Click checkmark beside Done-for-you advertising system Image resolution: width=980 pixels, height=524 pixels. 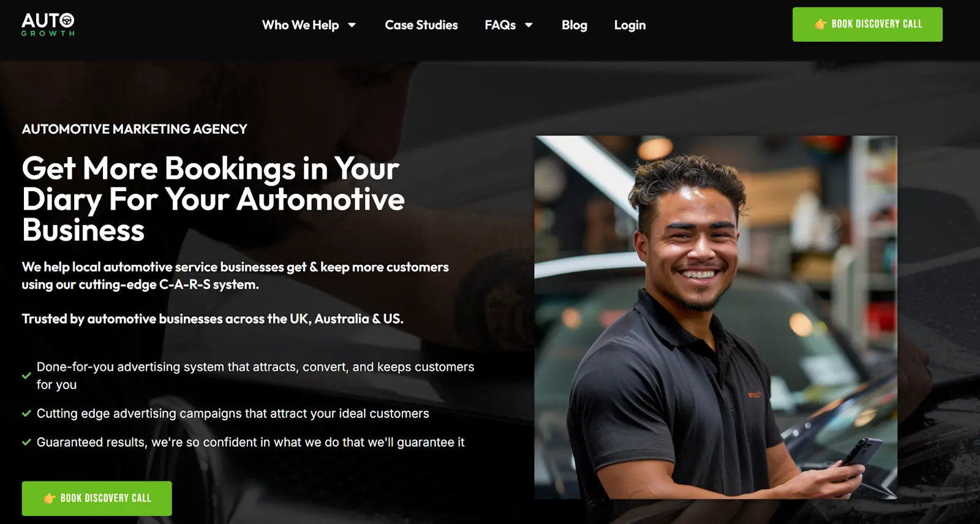[x=26, y=376]
